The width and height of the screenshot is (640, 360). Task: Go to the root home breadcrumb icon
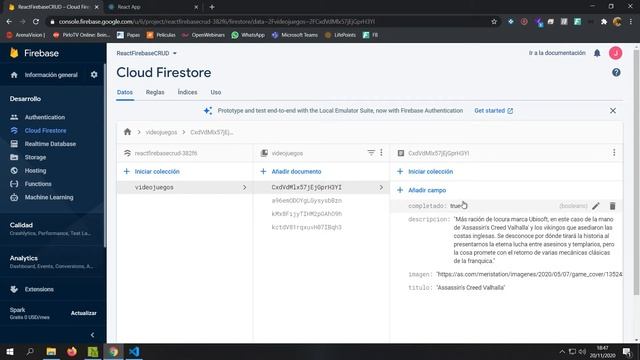pyautogui.click(x=127, y=132)
